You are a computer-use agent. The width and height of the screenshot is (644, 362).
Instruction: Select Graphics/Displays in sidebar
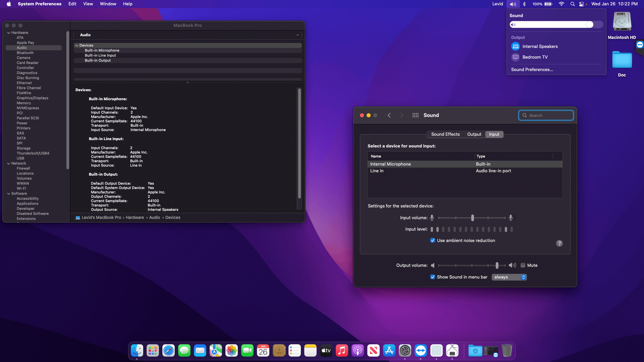coord(33,98)
